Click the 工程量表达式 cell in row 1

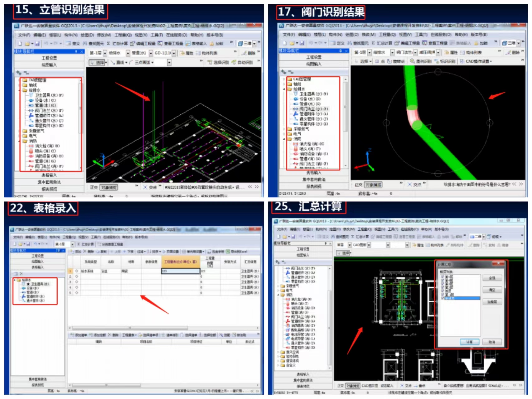(x=181, y=271)
